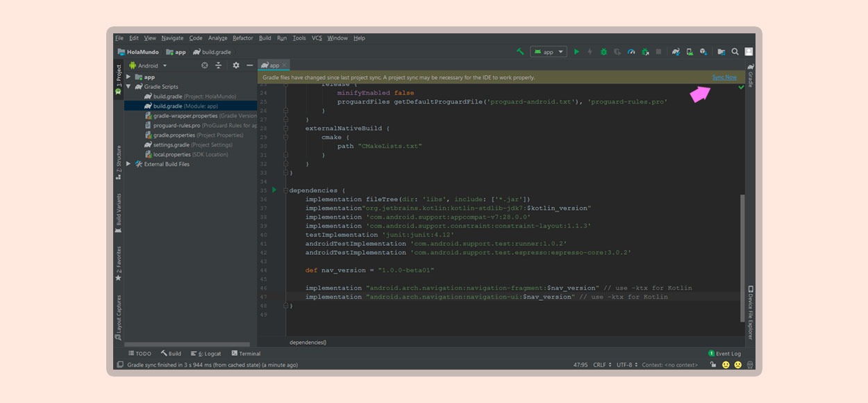868x403 pixels.
Task: Sync project with Gradle files toolbar icon
Action: point(676,51)
